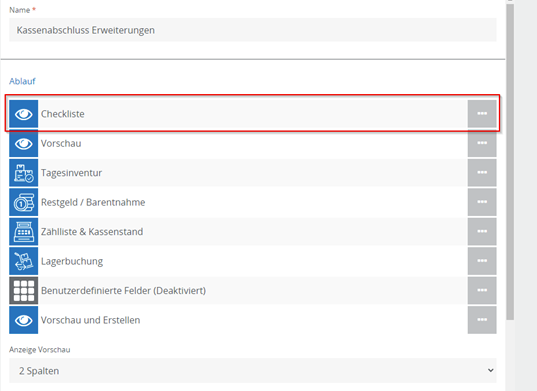
Task: Expand the three-dot menu for Restgeld / Barentnahme
Action: click(x=482, y=202)
